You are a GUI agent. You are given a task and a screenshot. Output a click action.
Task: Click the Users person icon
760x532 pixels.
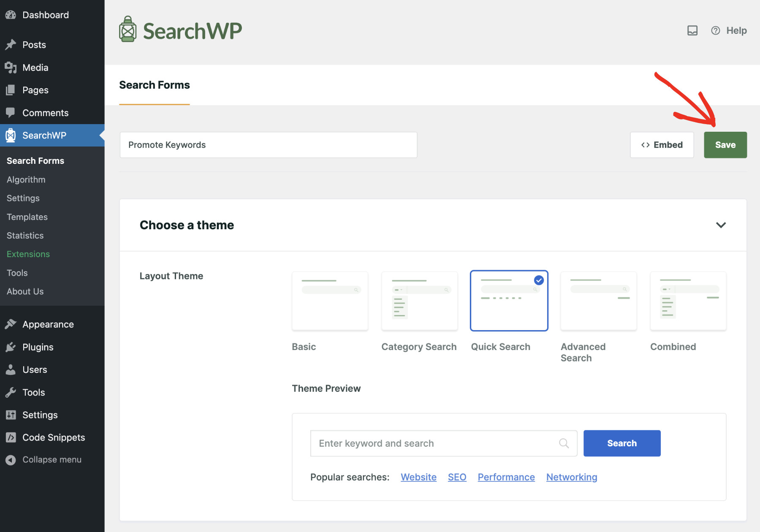click(x=11, y=369)
